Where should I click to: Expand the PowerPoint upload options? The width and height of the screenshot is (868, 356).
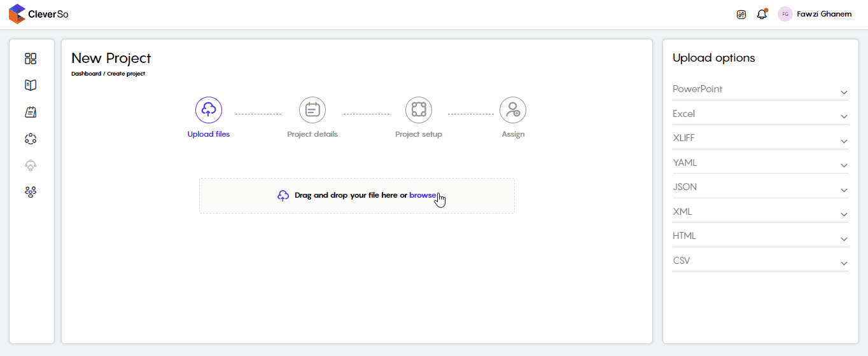760,90
